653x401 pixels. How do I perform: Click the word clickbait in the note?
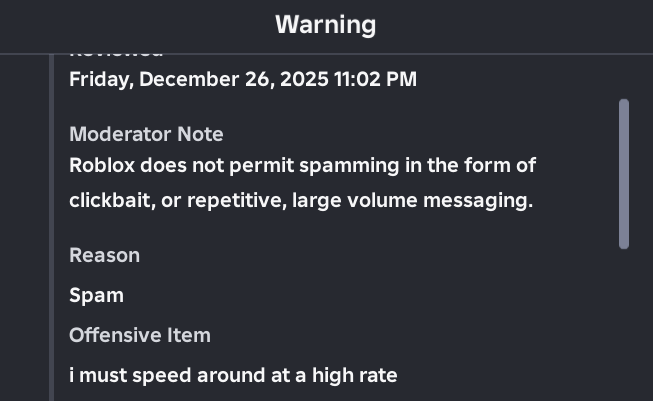point(111,200)
